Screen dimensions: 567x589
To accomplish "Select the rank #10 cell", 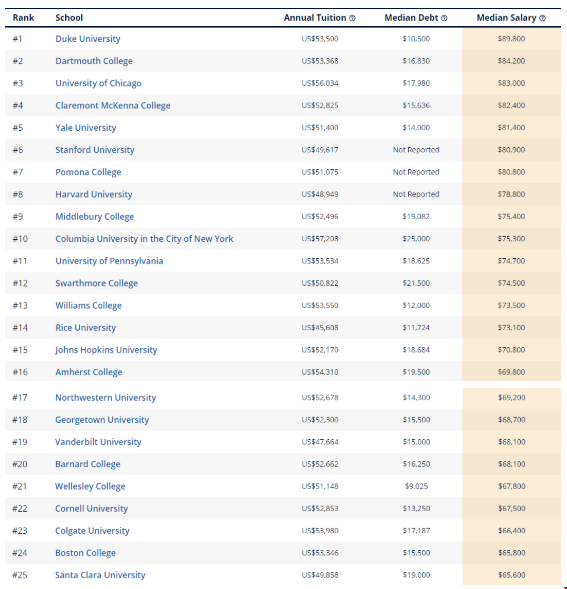I will [x=20, y=239].
